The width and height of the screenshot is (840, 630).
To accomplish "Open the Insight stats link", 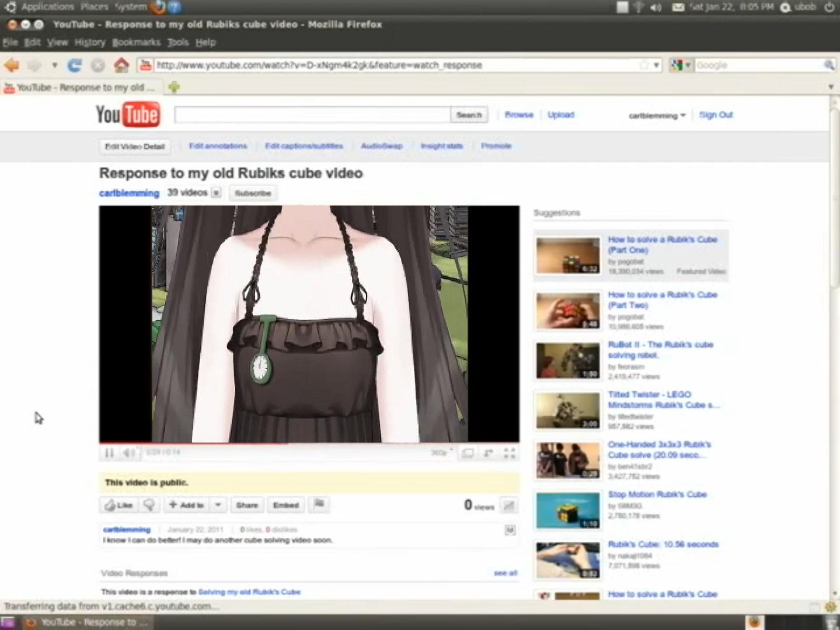I will pyautogui.click(x=441, y=146).
